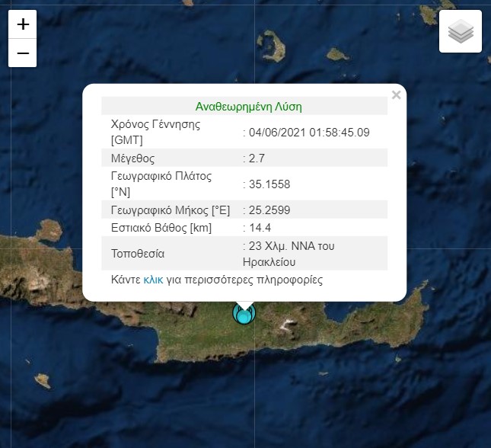The image size is (491, 448).
Task: Click the cyan earthquake epicenter marker
Action: 244,314
